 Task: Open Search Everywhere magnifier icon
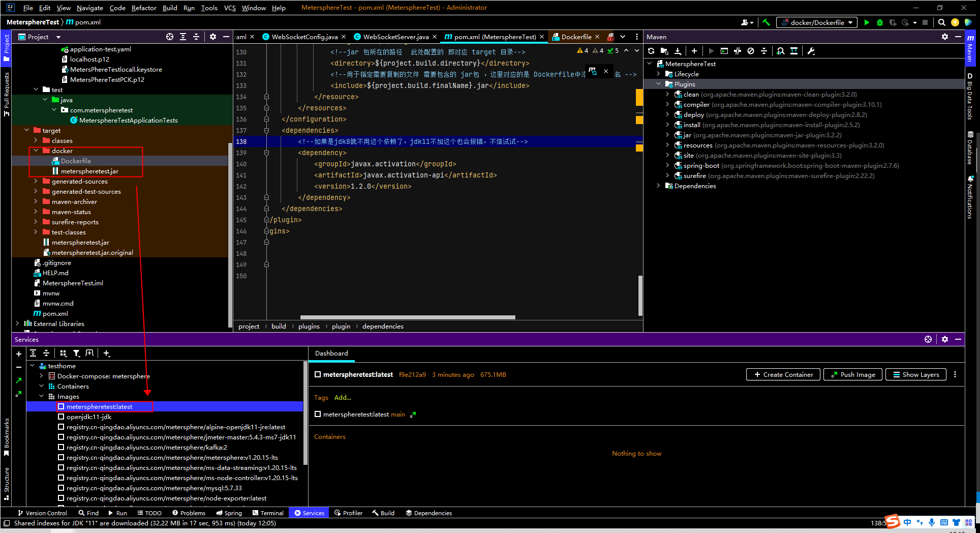941,22
